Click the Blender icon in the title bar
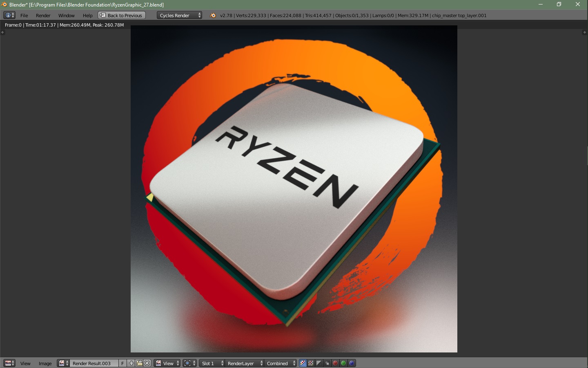 [4, 4]
